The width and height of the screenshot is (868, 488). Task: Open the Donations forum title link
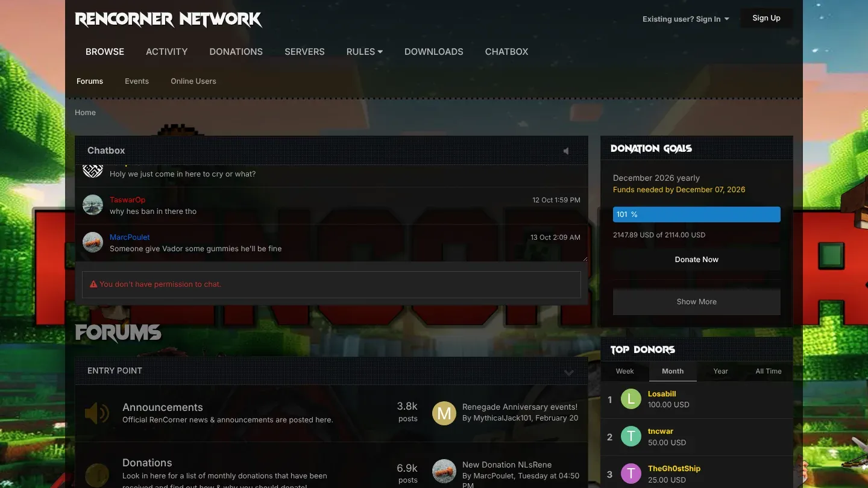pyautogui.click(x=147, y=463)
